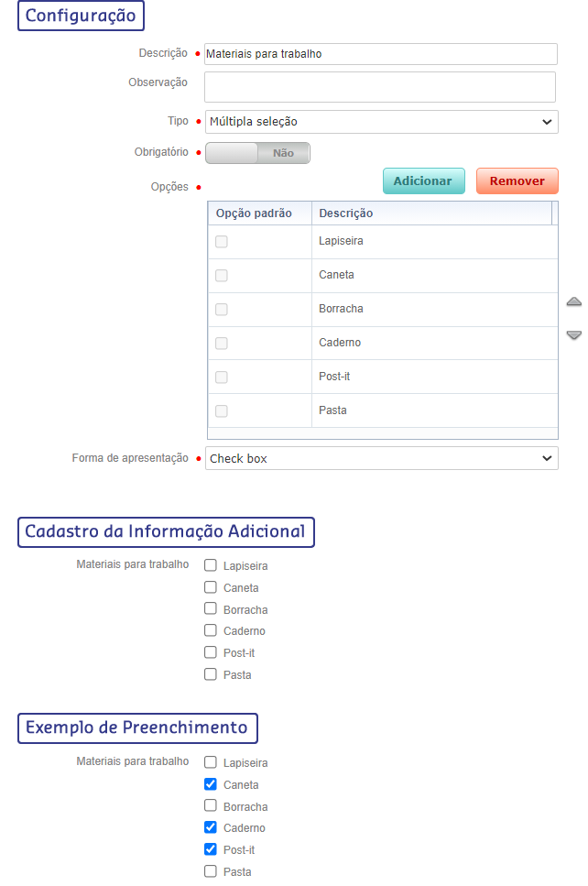
Task: Expand the Forma de apresentação dropdown
Action: pyautogui.click(x=381, y=458)
